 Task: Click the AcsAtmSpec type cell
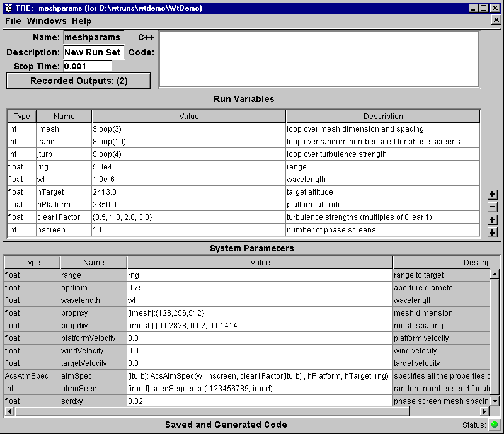click(x=32, y=376)
